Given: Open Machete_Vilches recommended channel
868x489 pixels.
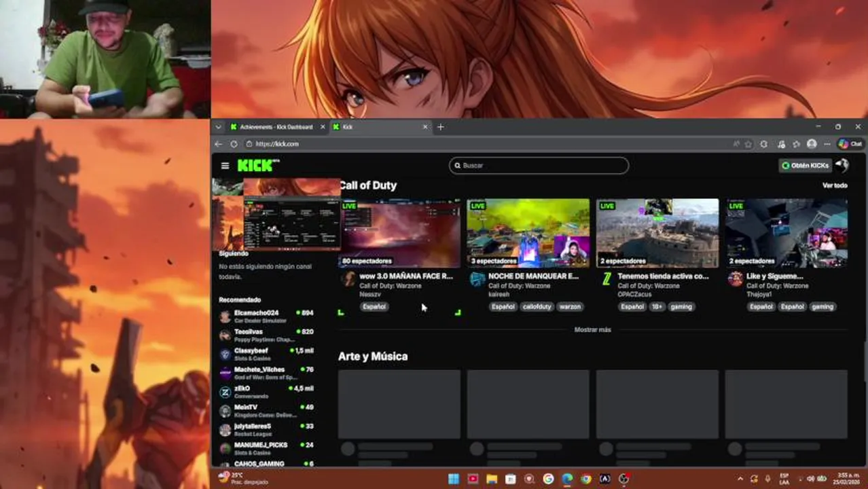Looking at the screenshot, I should coord(266,373).
